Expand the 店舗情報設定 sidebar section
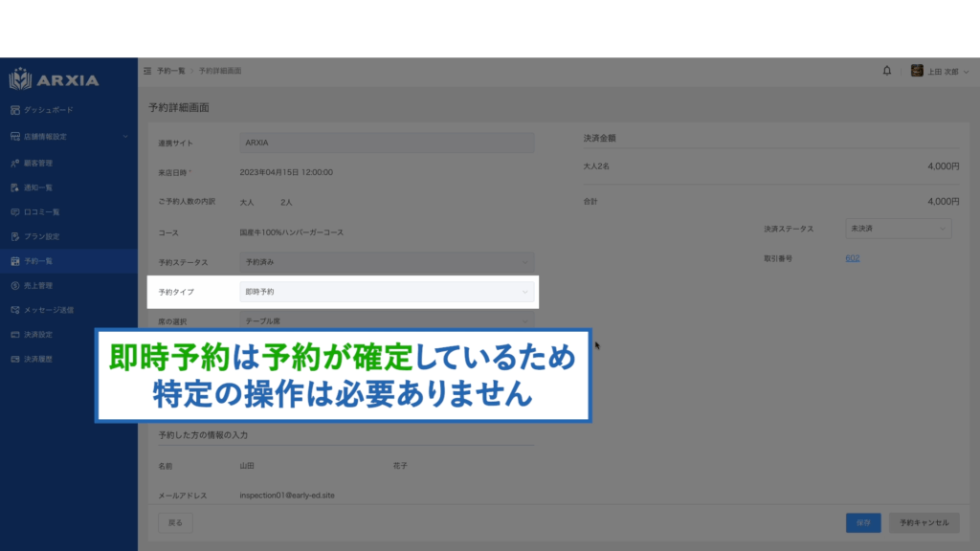The width and height of the screenshot is (980, 551). tap(124, 137)
